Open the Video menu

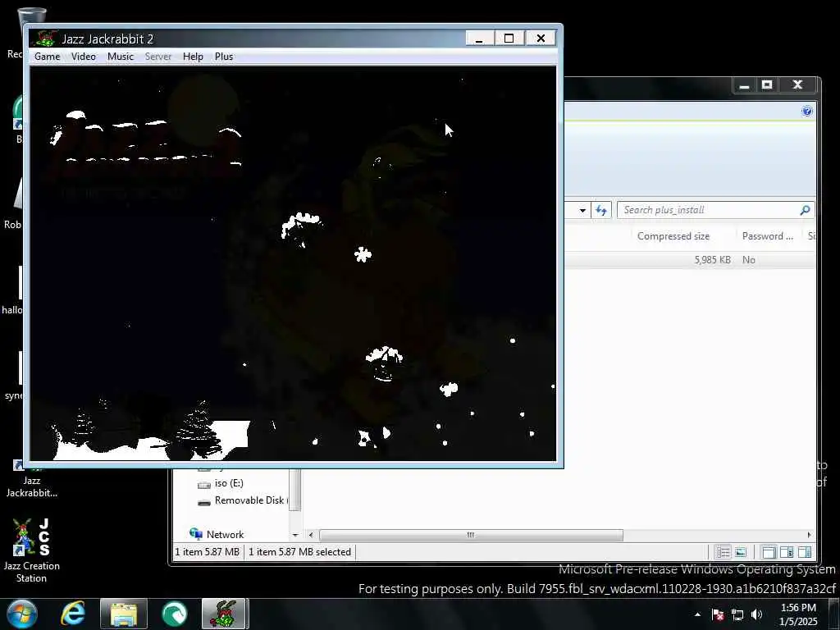pos(84,57)
